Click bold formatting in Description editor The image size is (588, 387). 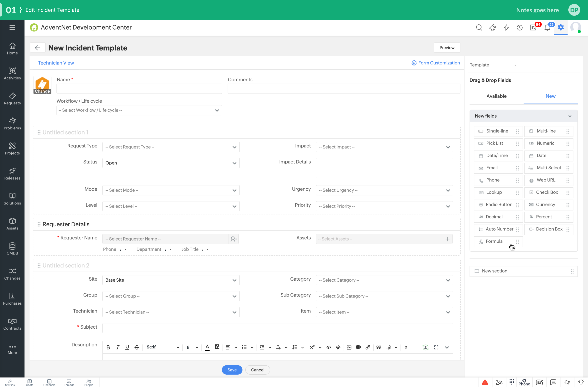click(x=108, y=347)
